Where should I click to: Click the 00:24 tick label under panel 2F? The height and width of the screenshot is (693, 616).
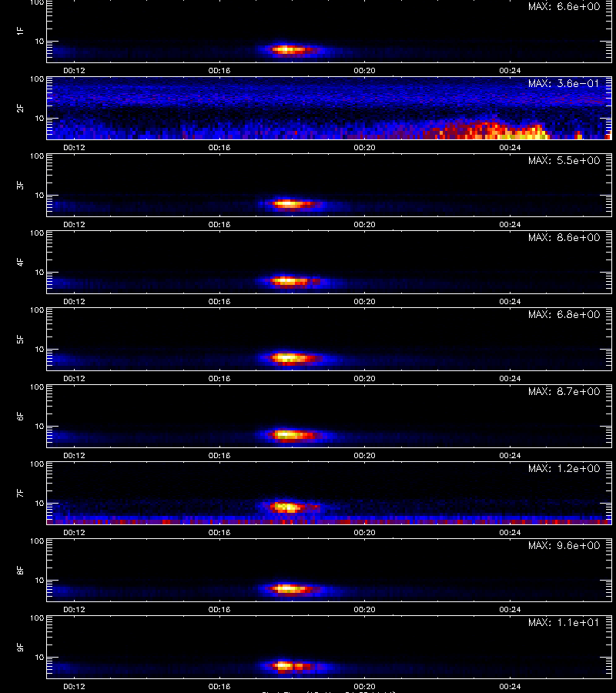[510, 148]
